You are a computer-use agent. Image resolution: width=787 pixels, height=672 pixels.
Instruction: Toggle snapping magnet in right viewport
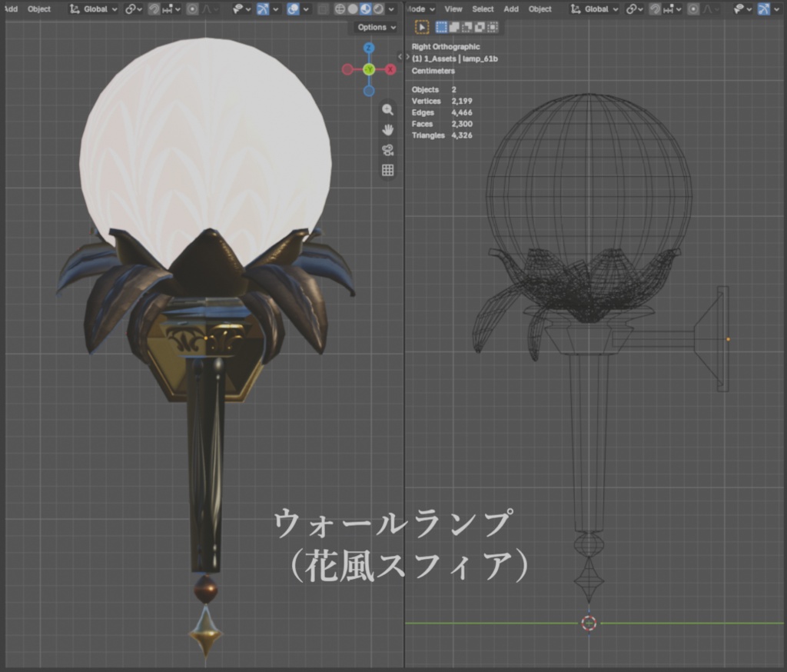(x=655, y=9)
